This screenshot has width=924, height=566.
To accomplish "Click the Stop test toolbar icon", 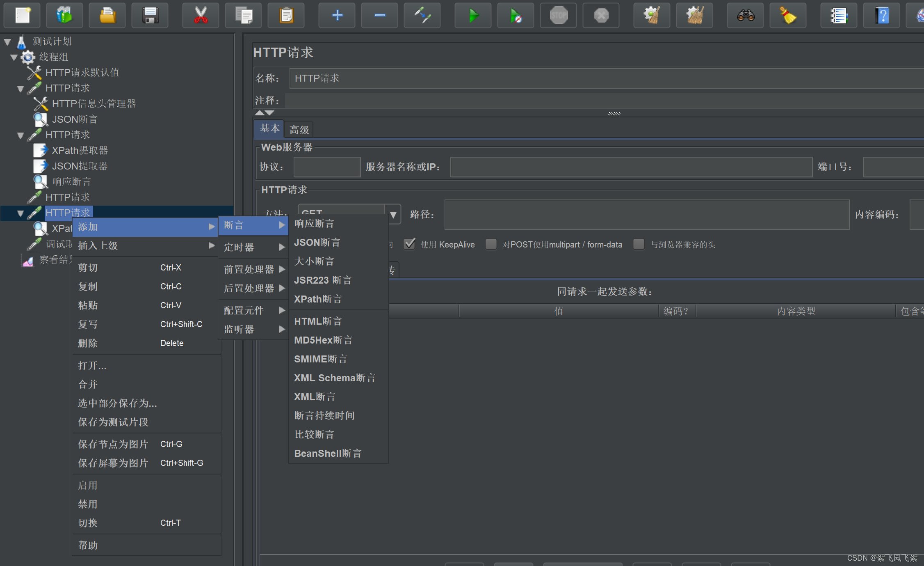I will [x=558, y=16].
